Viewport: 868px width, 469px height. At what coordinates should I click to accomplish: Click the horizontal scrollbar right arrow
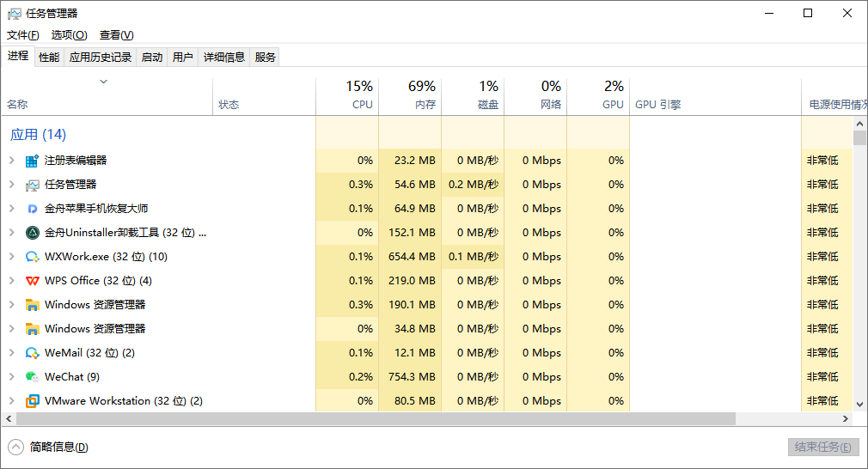tap(846, 418)
